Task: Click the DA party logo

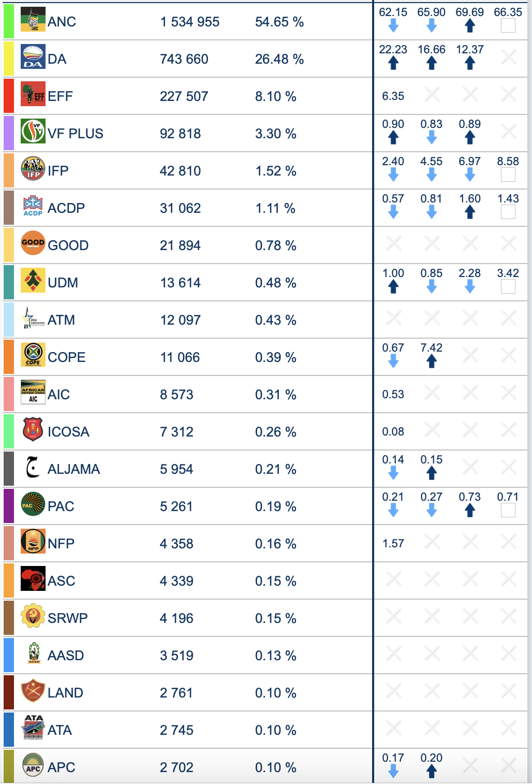Action: click(x=33, y=57)
